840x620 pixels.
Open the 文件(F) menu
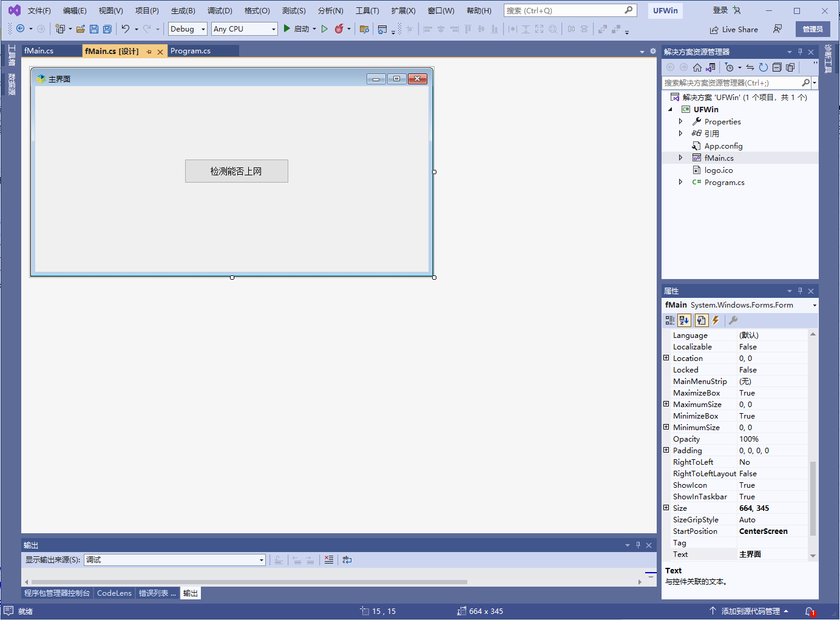point(39,11)
